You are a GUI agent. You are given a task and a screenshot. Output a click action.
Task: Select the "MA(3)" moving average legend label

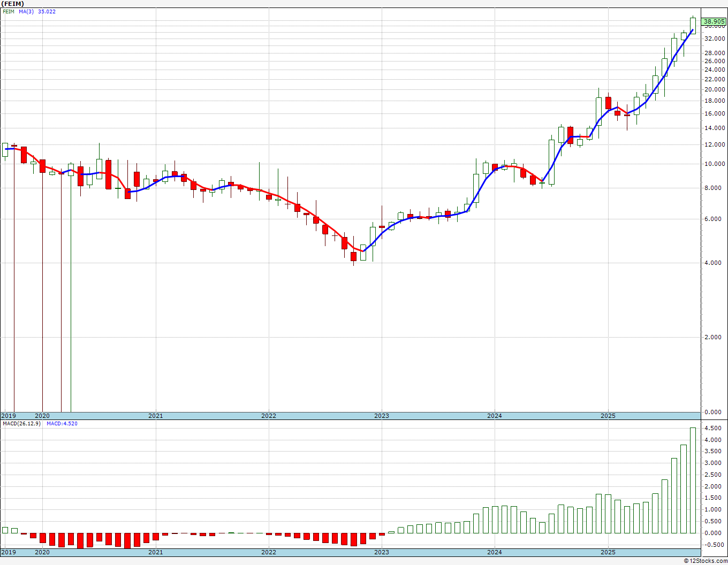[x=26, y=12]
